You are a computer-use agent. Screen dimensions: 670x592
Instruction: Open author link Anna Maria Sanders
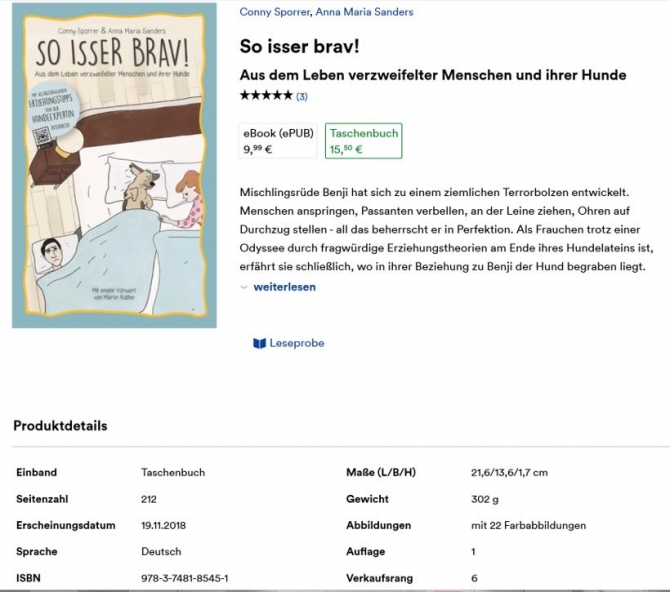(364, 12)
